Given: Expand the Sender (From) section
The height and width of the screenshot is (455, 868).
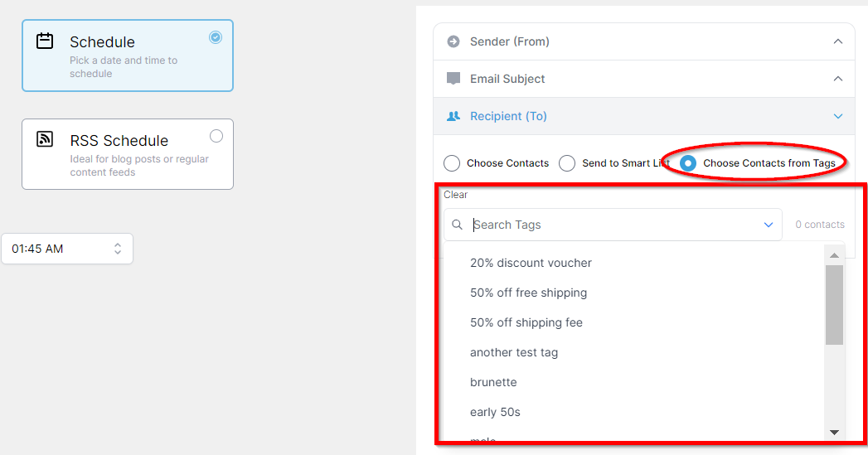Looking at the screenshot, I should [838, 41].
